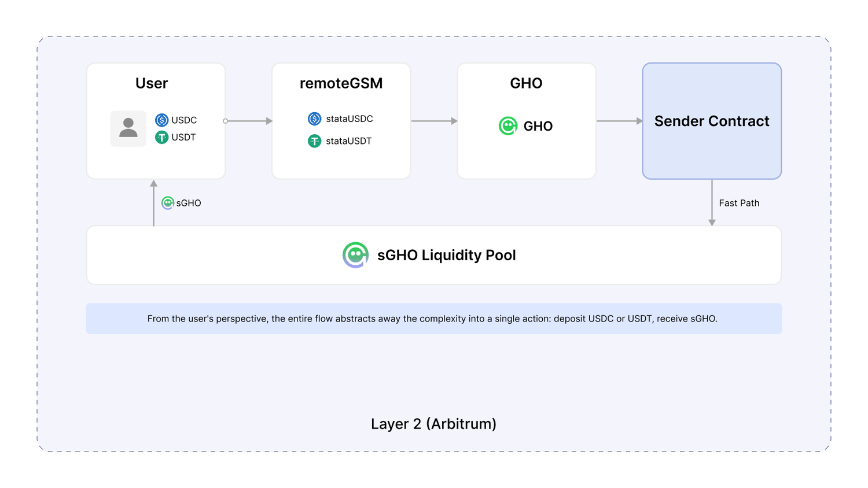Click the USDC coin icon in User box

point(161,120)
